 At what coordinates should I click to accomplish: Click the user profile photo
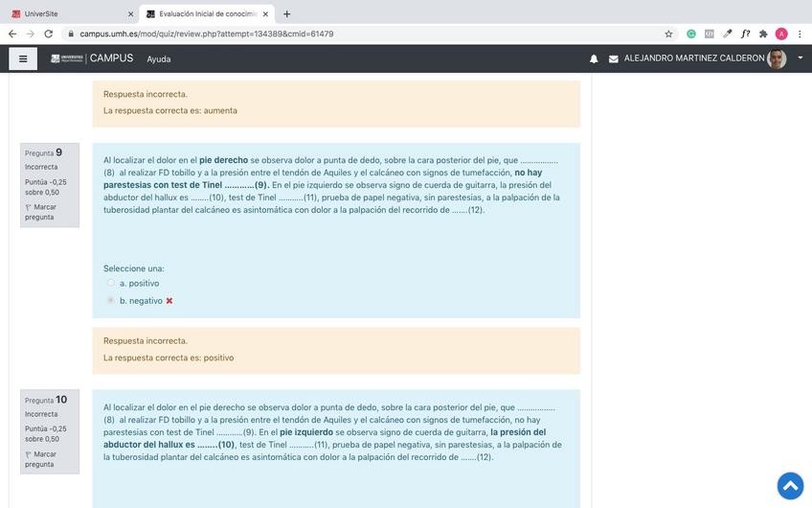(777, 58)
